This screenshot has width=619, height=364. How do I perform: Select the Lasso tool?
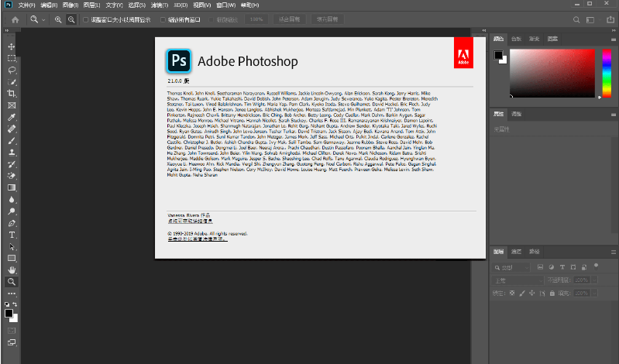12,70
